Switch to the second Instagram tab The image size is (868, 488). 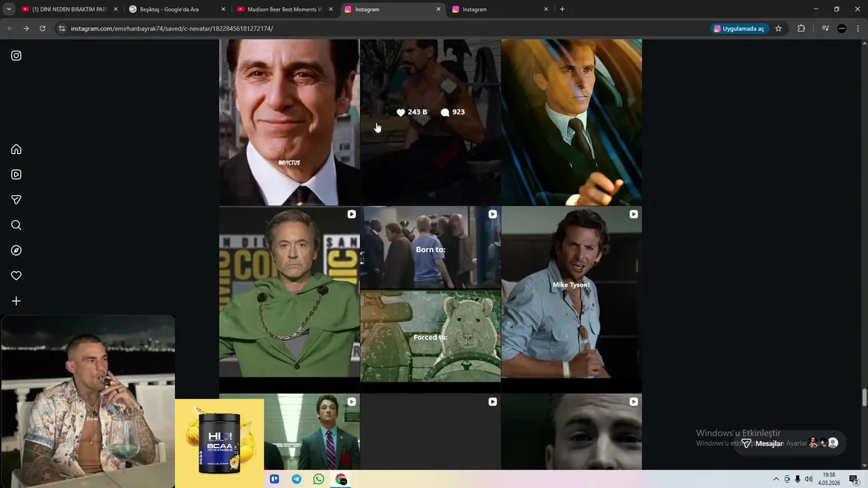(500, 9)
